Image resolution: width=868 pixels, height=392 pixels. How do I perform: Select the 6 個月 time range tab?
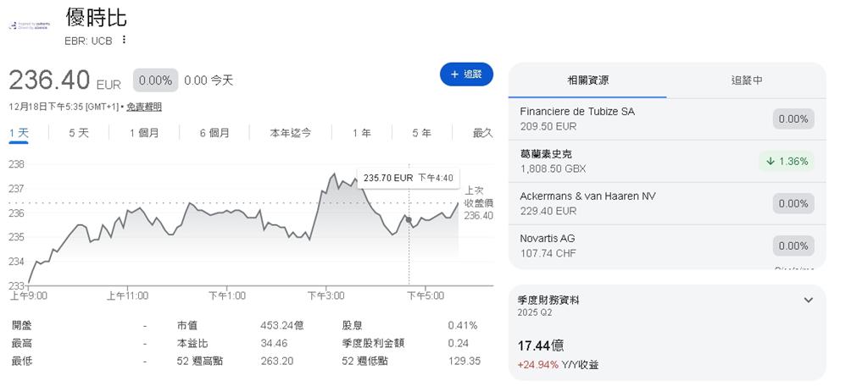(214, 133)
